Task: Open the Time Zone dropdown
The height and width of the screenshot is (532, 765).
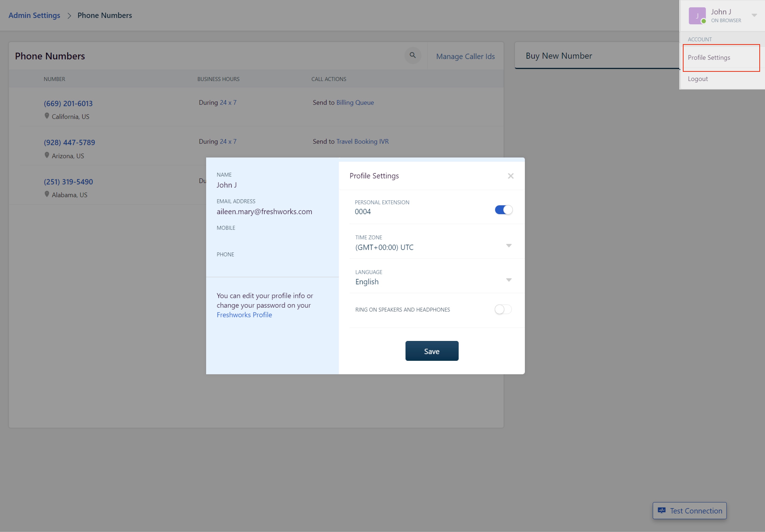Action: coord(508,246)
